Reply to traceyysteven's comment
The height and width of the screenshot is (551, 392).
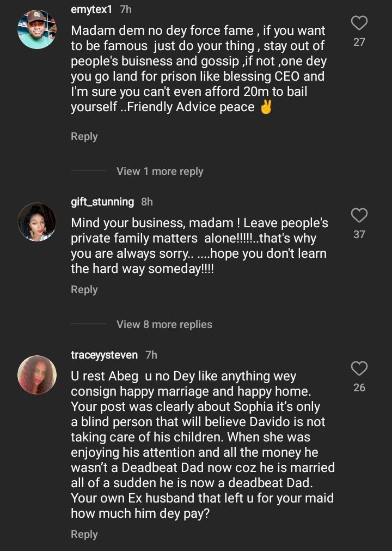[x=84, y=534]
